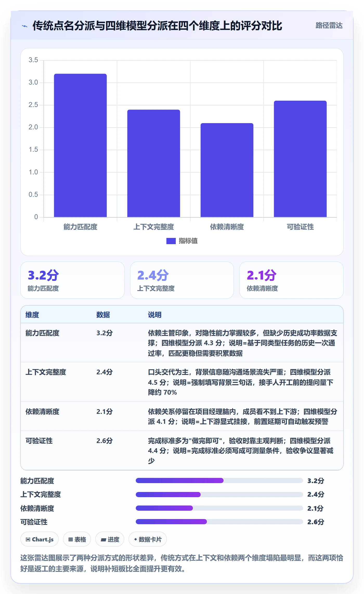Select the 能力匹配度 bar in the chart
The width and height of the screenshot is (364, 594).
[80, 145]
